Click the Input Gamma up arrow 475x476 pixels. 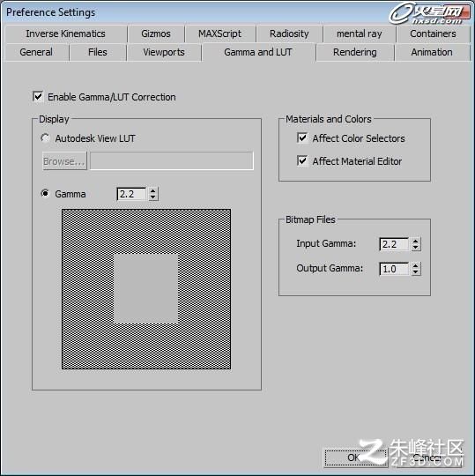pos(416,241)
